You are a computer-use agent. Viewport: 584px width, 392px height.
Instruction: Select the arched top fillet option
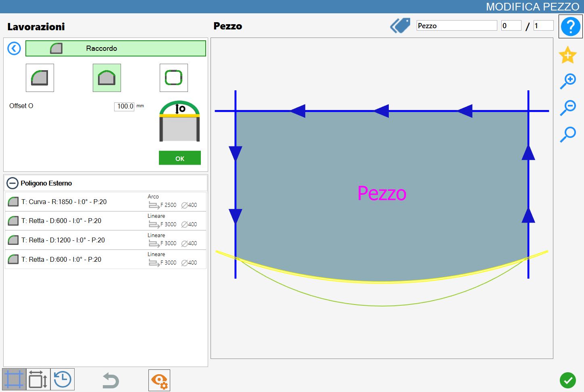[x=107, y=78]
